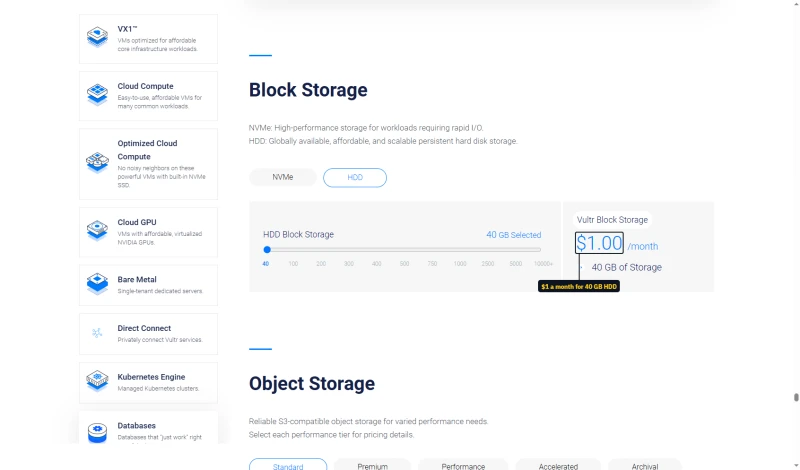Click 'Managed Kubernetes clusters.' description

pyautogui.click(x=158, y=389)
